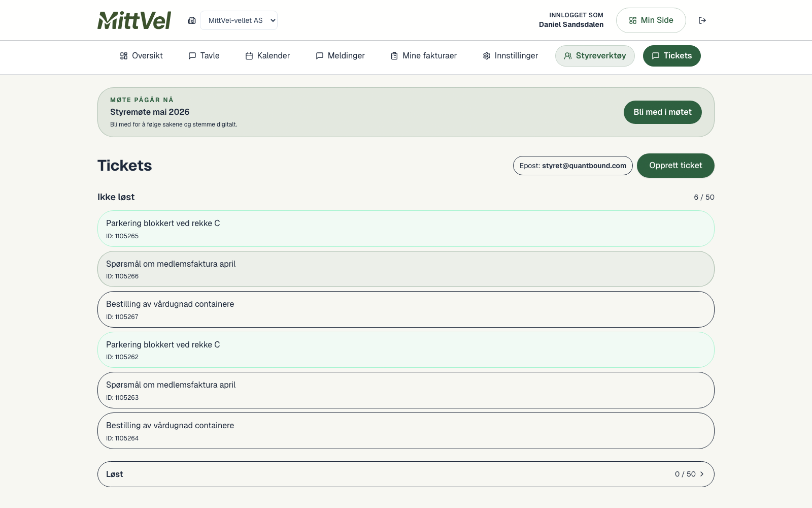Click the logout icon
This screenshot has width=812, height=508.
[702, 20]
